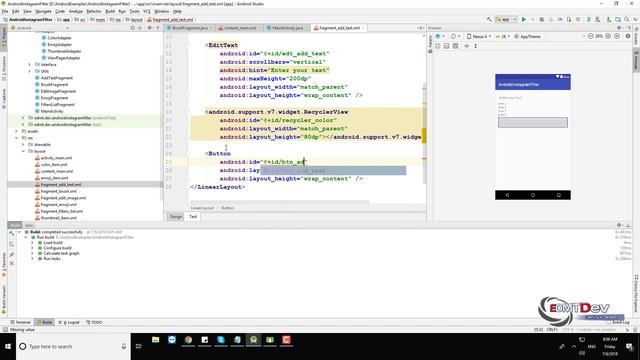Select the Text tab below the editor

coord(193,217)
